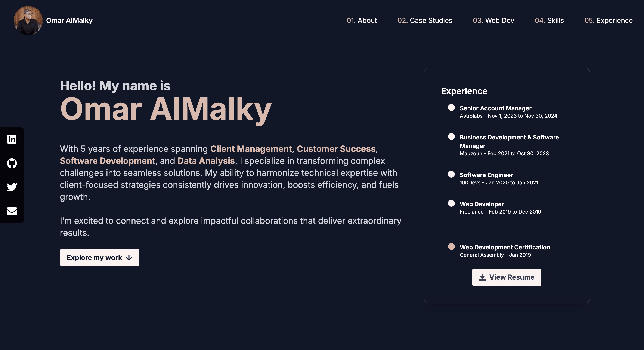
Task: Click the profile photo avatar
Action: [28, 21]
